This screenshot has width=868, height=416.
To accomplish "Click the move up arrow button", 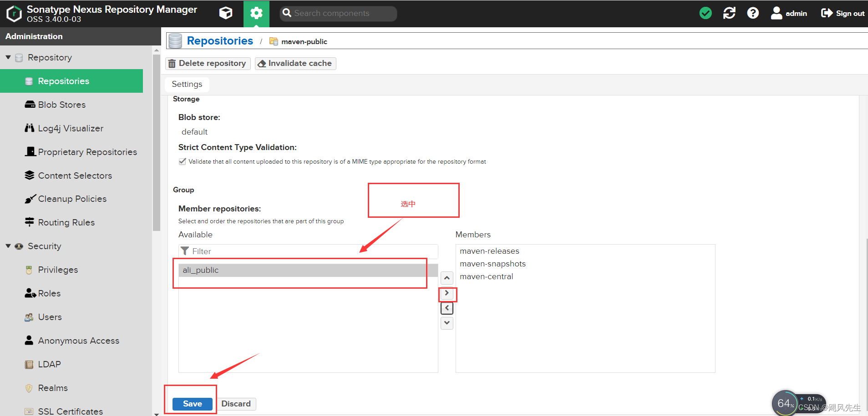I will [x=447, y=278].
